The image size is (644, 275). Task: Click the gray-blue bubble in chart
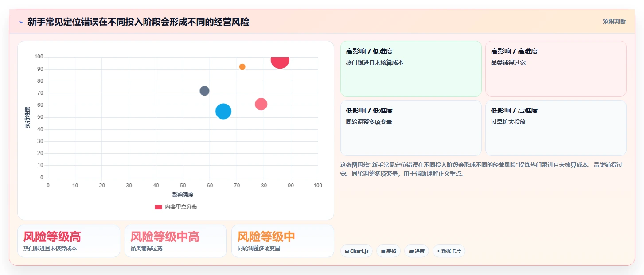[204, 91]
